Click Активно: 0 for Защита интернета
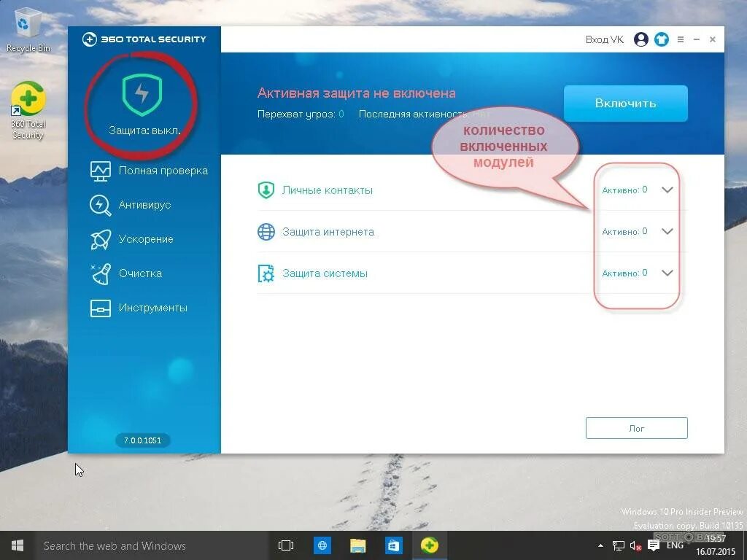747x560 pixels. [x=624, y=231]
